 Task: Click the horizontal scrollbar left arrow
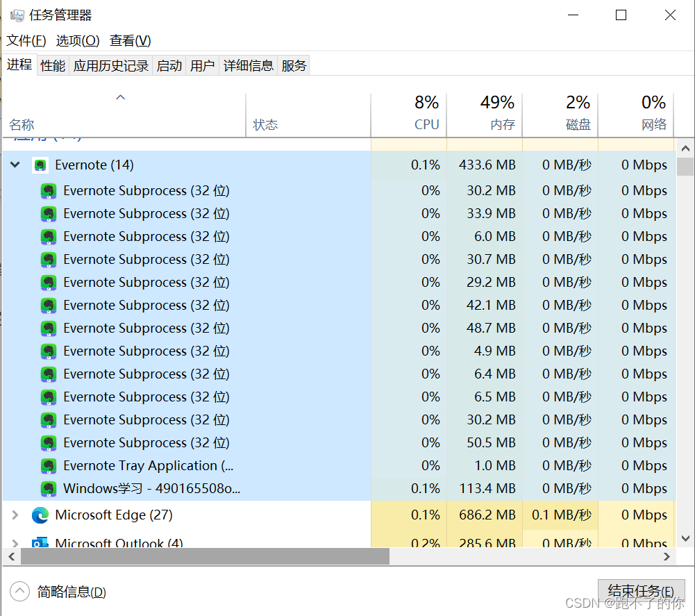(x=12, y=556)
